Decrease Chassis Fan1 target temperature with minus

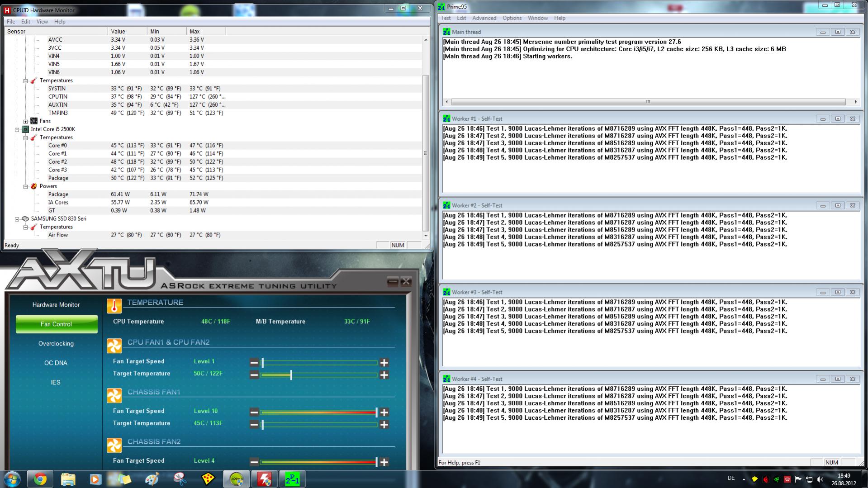pyautogui.click(x=254, y=425)
